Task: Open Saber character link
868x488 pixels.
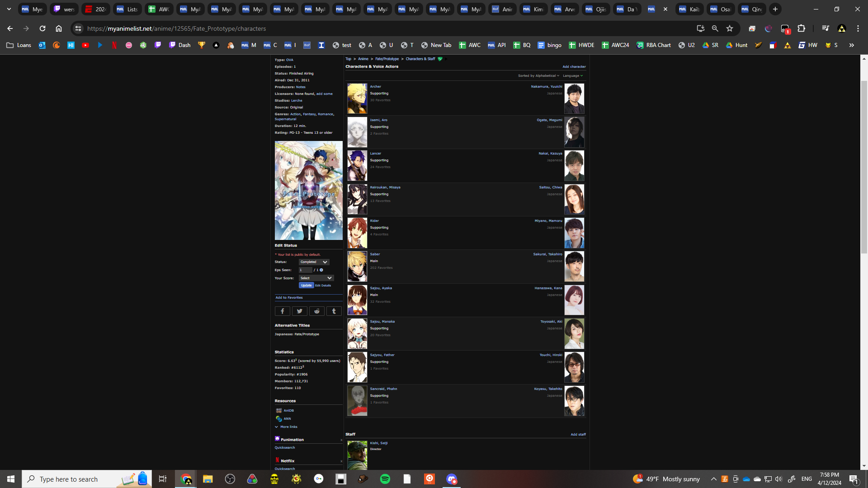Action: [375, 254]
